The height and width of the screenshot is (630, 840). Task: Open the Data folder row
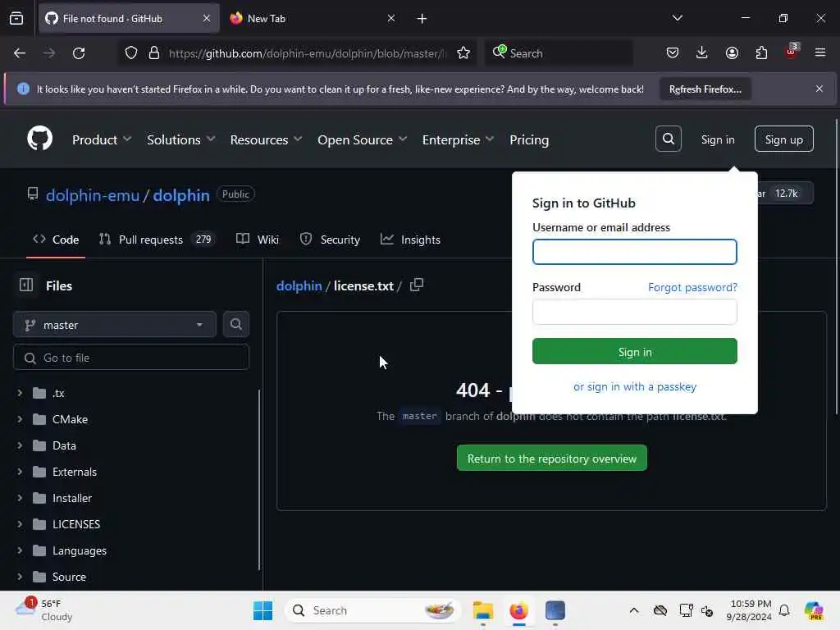[x=131, y=445]
